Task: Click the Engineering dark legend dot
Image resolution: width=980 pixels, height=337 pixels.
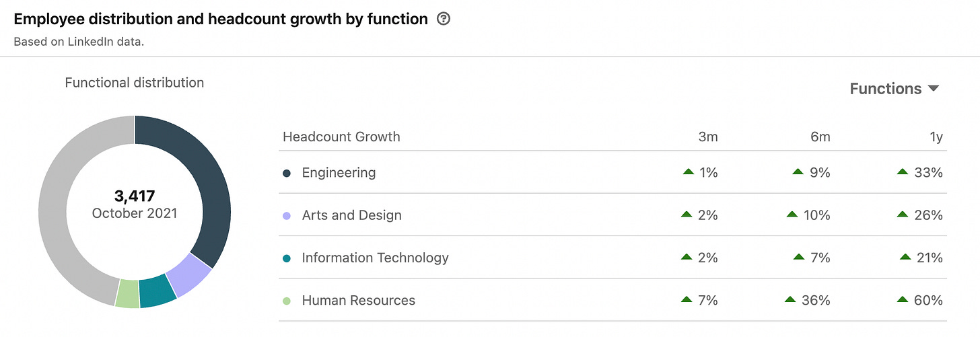Action: pos(287,173)
